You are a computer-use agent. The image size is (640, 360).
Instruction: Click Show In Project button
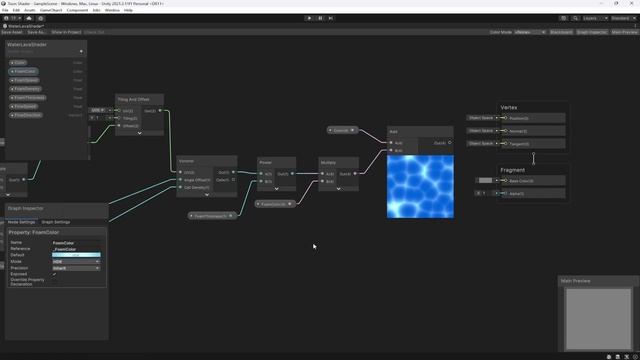click(x=66, y=32)
